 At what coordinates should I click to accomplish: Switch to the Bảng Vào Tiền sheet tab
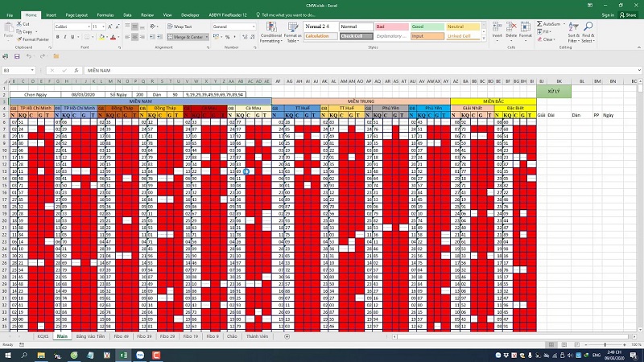pos(90,336)
